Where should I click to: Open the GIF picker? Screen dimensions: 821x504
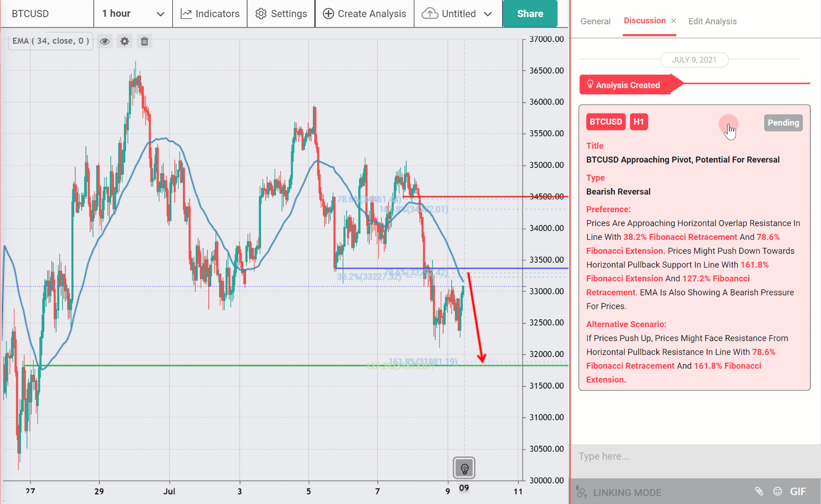coord(798,491)
